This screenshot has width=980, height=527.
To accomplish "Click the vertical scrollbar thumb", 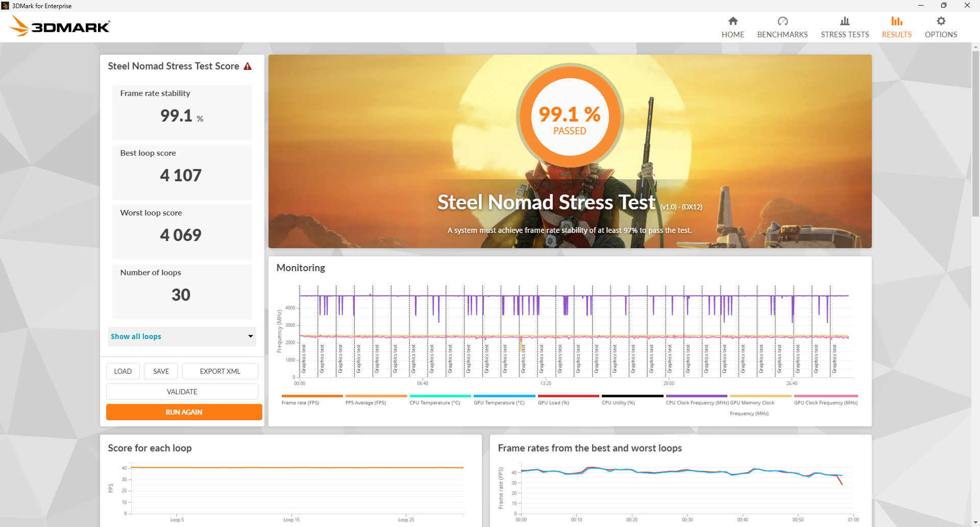I will (x=975, y=133).
